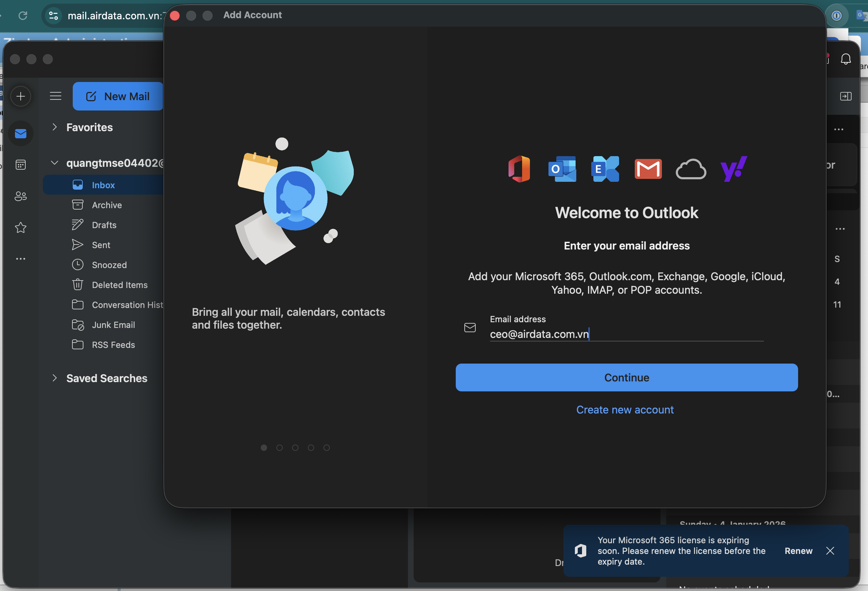Go to second onboarding page dot
Image resolution: width=868 pixels, height=591 pixels.
279,448
